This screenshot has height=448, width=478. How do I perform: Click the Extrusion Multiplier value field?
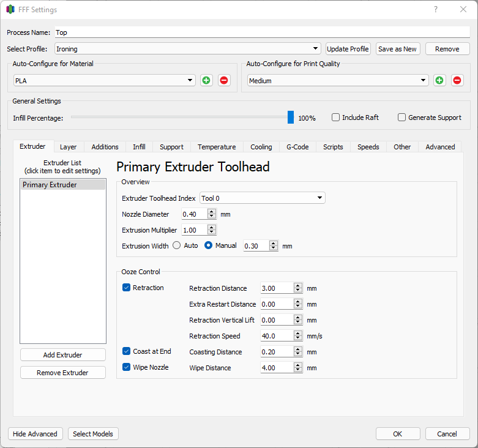(195, 230)
